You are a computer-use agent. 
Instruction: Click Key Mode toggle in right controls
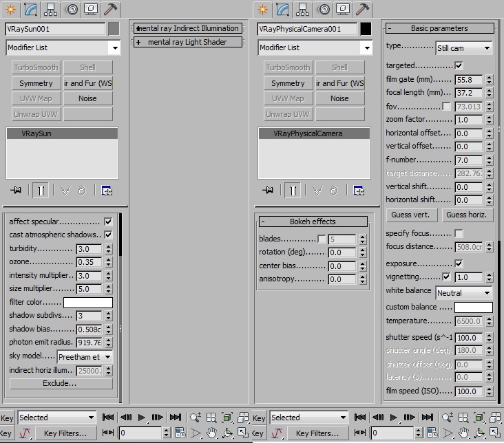tap(360, 433)
